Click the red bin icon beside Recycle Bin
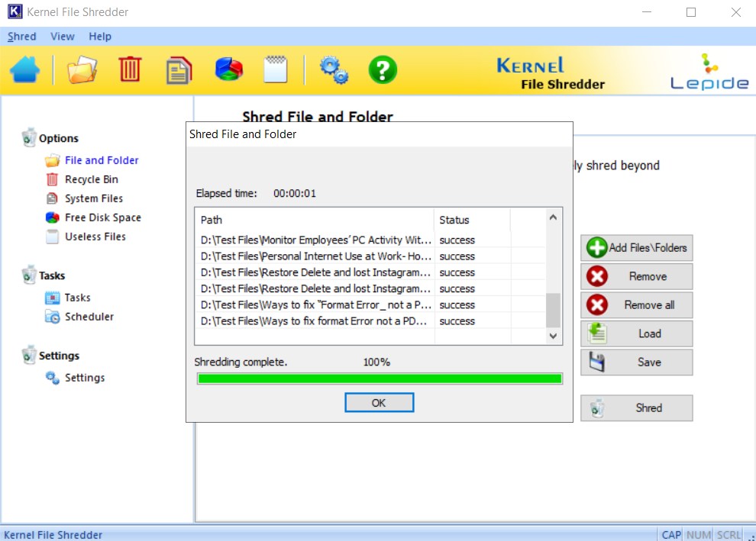 pos(52,179)
